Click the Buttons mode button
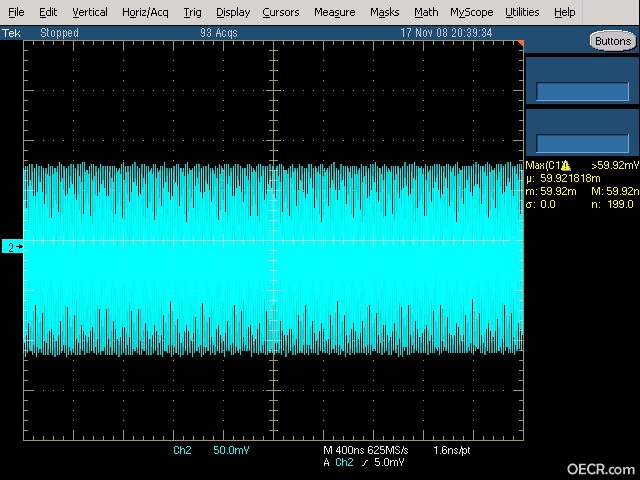 613,41
